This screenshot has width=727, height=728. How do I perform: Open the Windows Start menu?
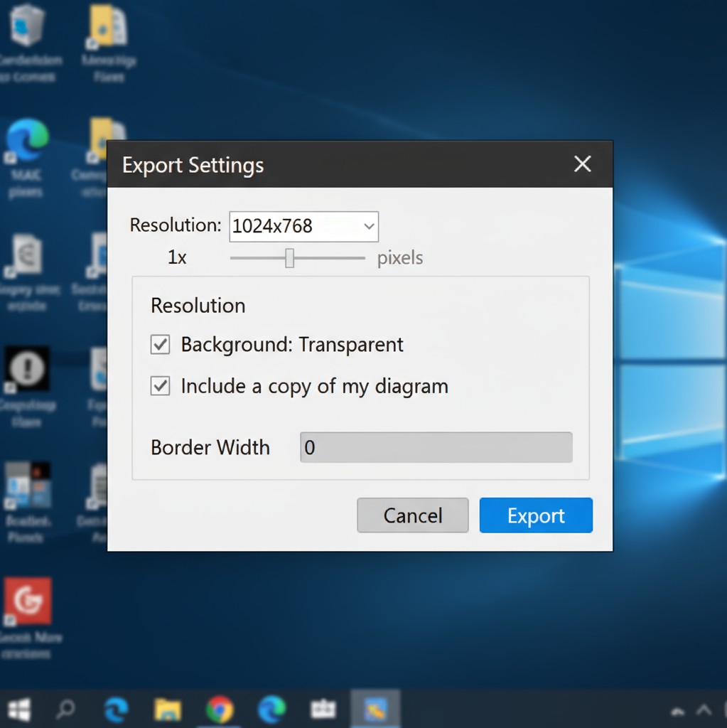pos(19,709)
